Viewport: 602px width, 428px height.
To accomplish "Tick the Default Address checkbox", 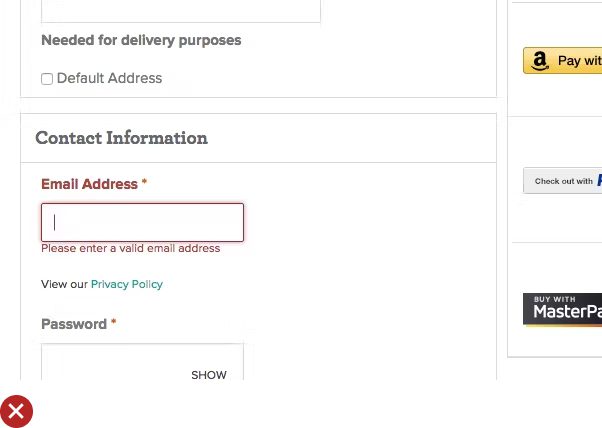I will (x=47, y=79).
